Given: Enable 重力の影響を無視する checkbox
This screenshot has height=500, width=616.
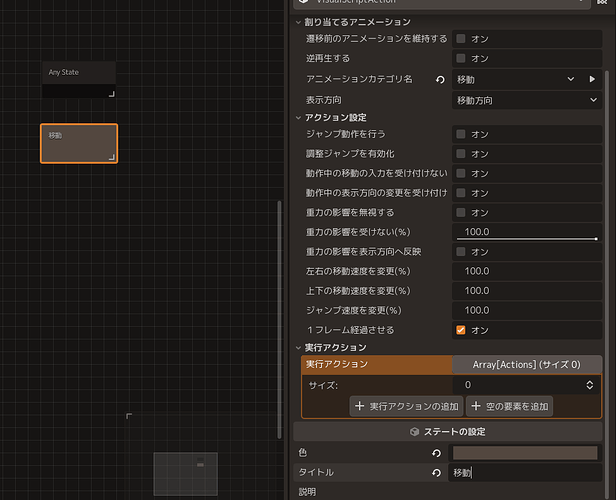Looking at the screenshot, I should coord(461,212).
